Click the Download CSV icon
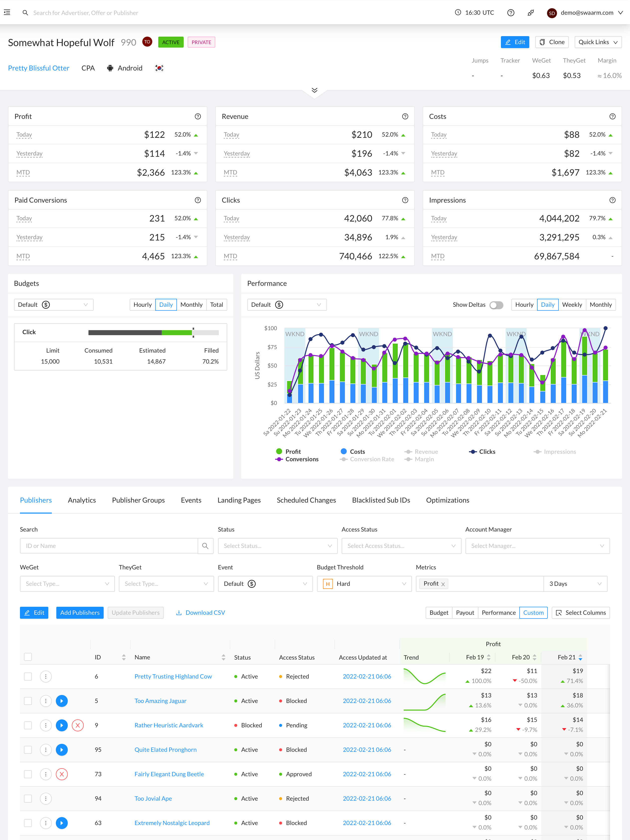The height and width of the screenshot is (840, 630). 179,612
